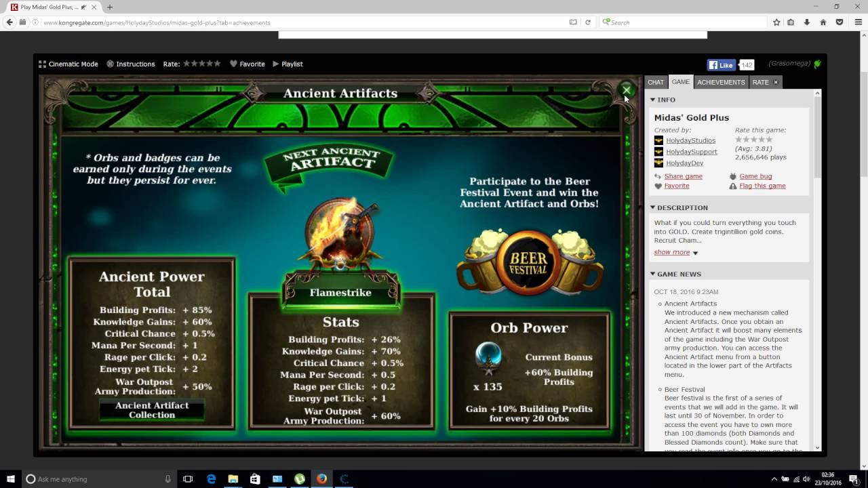Open Windows Start menu
This screenshot has width=868, height=488.
tap(11, 479)
